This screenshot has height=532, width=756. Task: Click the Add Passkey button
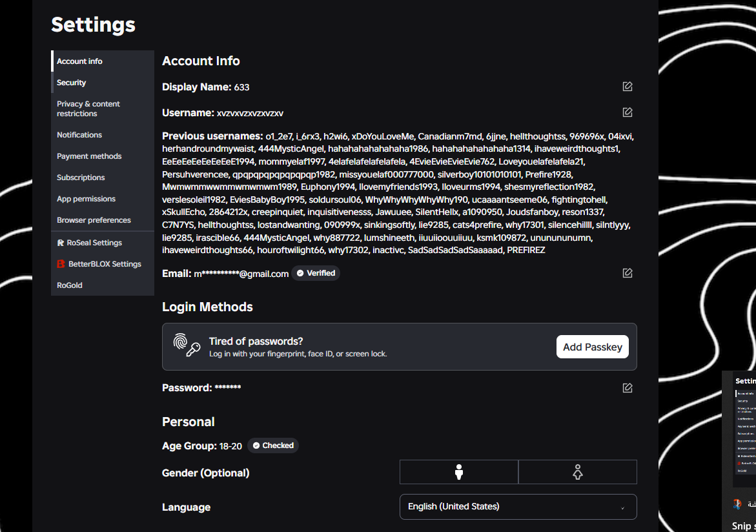(x=592, y=347)
